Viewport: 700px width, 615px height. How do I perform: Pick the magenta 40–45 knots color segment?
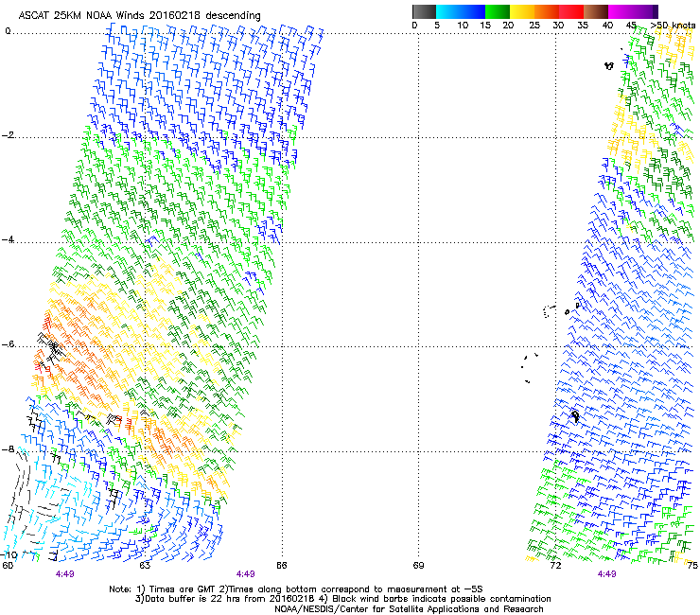621,11
